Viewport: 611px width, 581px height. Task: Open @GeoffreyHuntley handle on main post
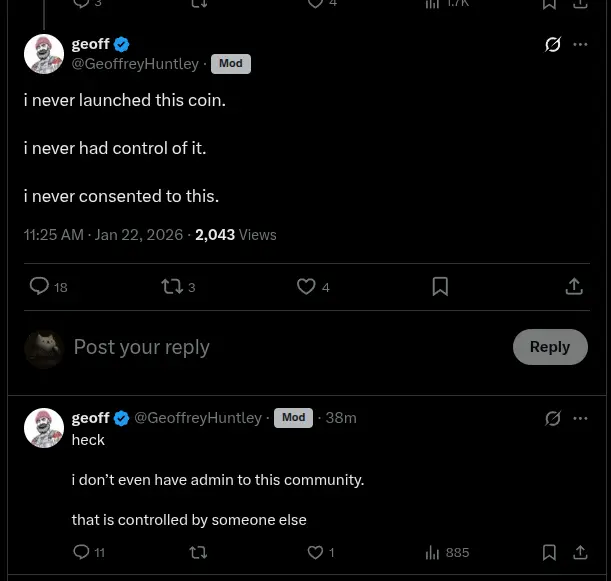coord(135,63)
